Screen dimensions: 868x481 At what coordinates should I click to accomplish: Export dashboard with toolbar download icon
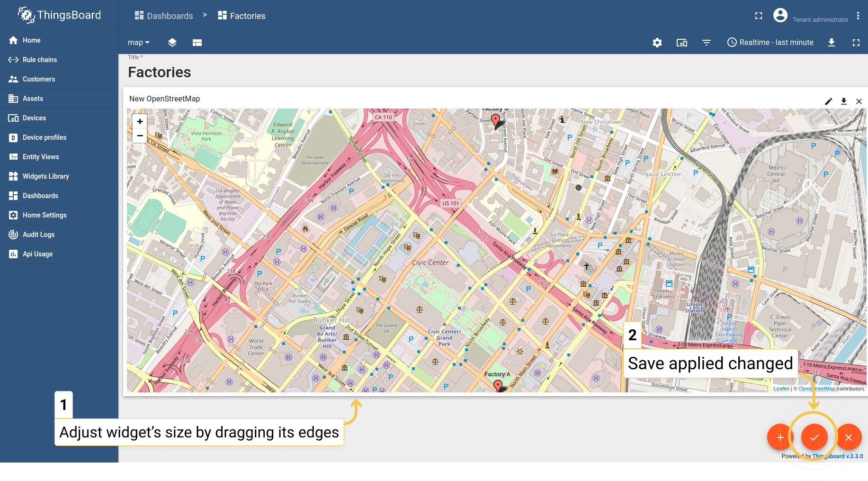pyautogui.click(x=832, y=43)
